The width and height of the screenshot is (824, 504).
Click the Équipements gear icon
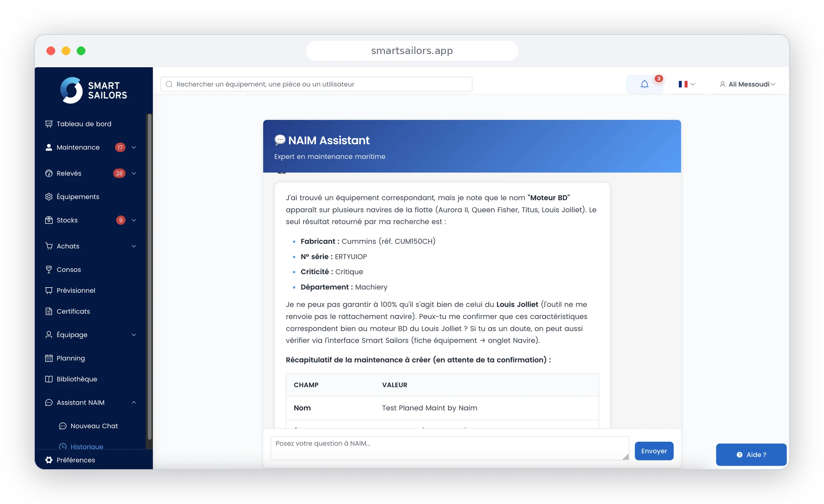tap(49, 197)
